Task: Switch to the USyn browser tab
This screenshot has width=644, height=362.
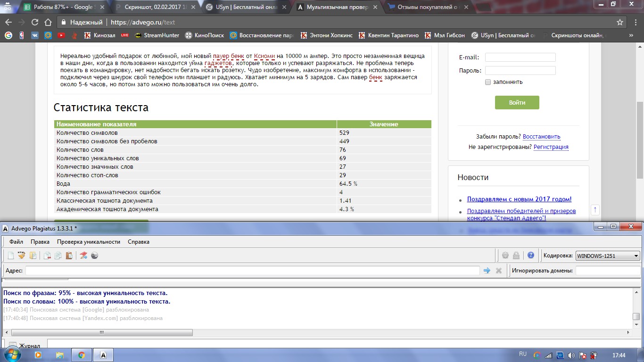Action: tap(246, 7)
